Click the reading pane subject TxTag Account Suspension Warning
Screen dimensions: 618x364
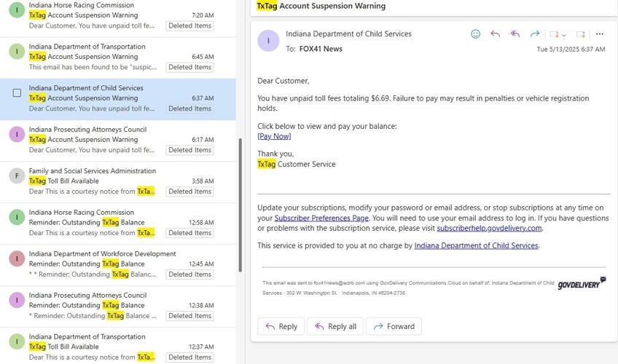[x=321, y=6]
